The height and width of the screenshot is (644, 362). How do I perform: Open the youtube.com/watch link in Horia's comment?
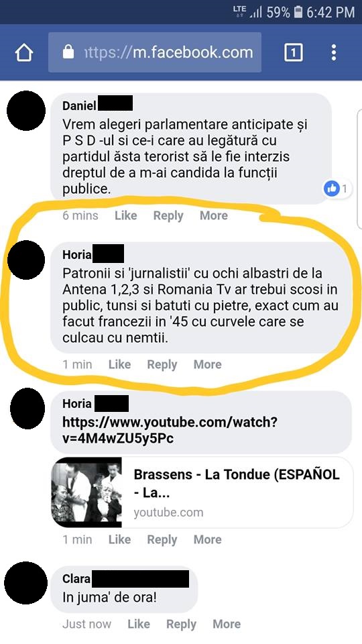click(170, 430)
